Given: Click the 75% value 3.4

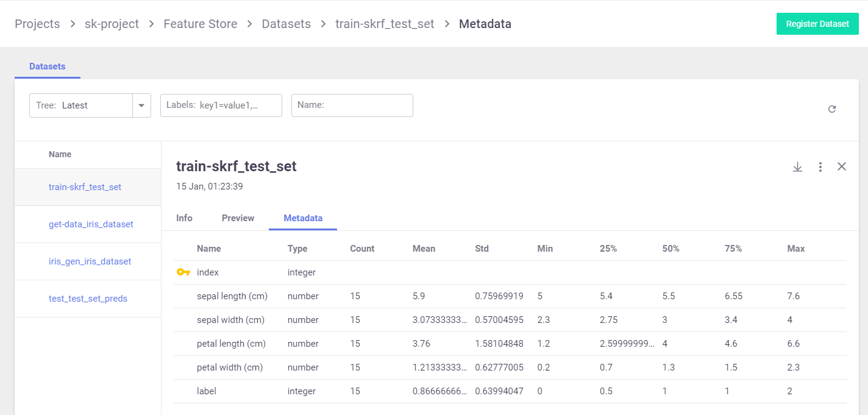Looking at the screenshot, I should coord(731,320).
